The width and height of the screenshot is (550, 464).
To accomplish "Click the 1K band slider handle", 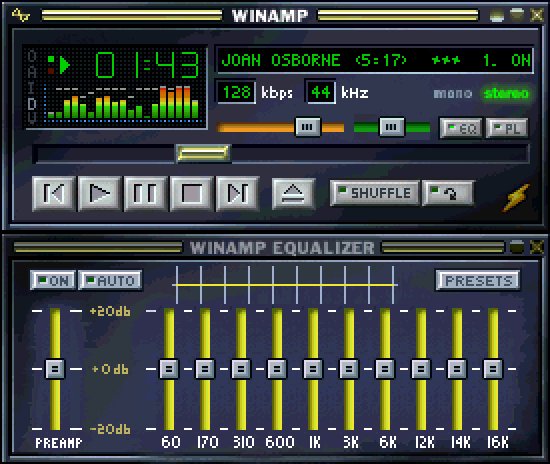I will 313,369.
